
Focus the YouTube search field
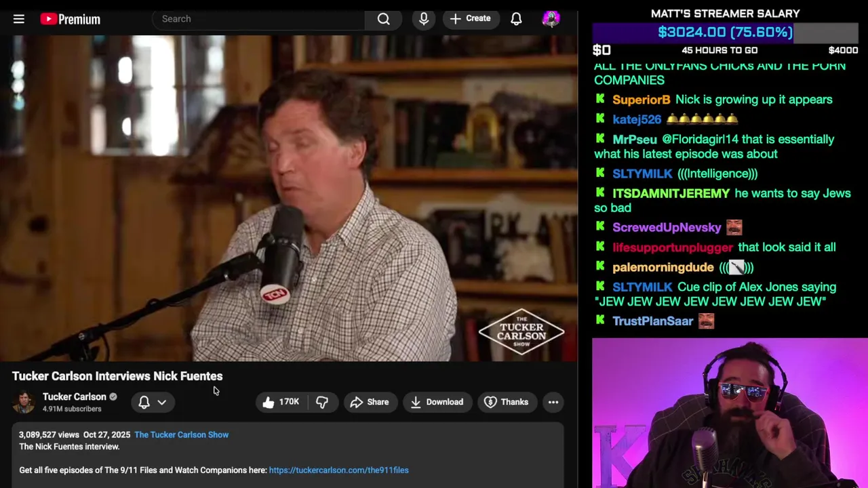coord(259,19)
